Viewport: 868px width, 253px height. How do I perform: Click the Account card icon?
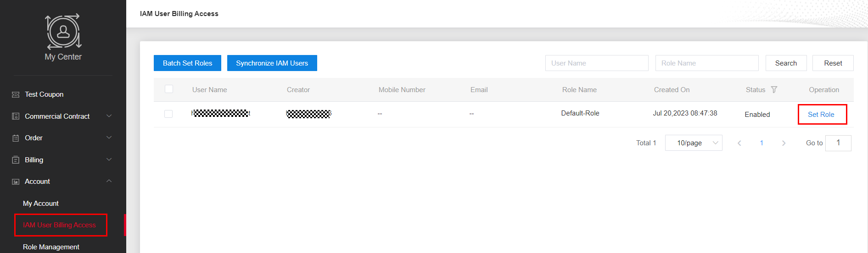click(x=16, y=181)
